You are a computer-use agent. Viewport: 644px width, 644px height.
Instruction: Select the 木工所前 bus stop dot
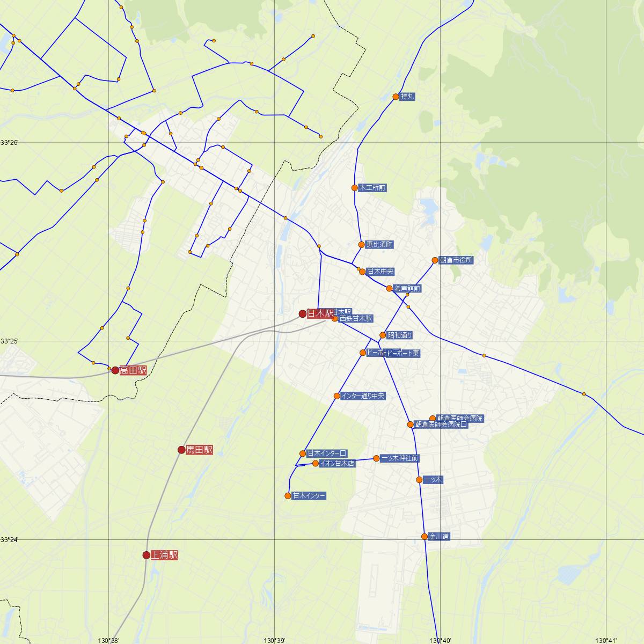(354, 188)
